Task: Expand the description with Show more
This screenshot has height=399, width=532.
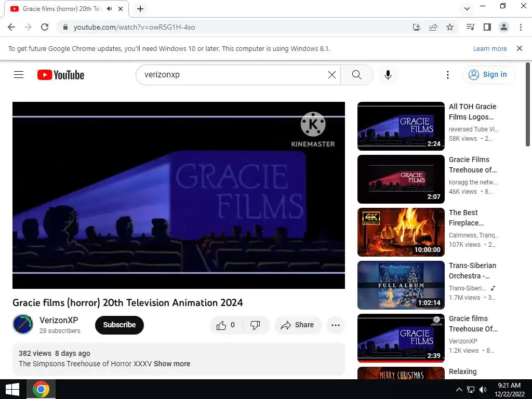Action: [172, 364]
